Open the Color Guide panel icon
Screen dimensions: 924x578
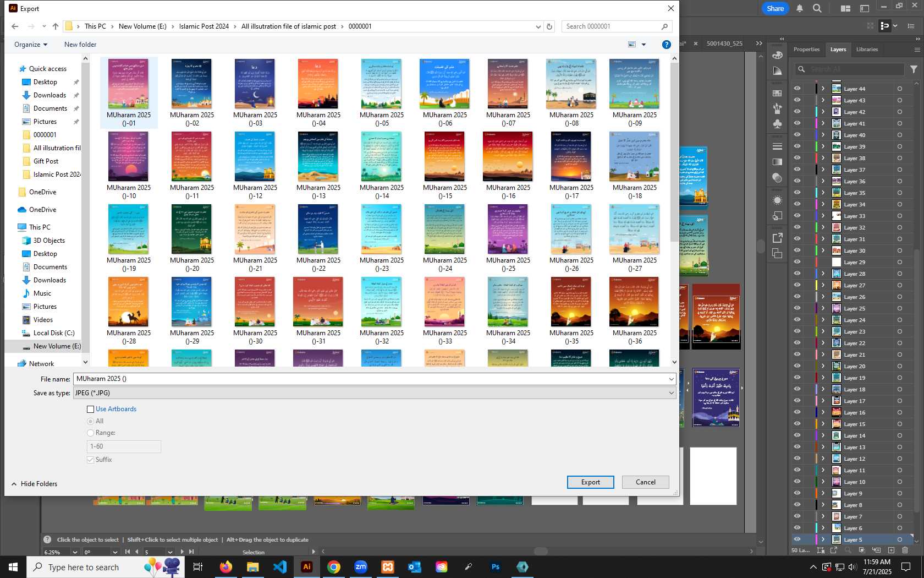coord(777,71)
